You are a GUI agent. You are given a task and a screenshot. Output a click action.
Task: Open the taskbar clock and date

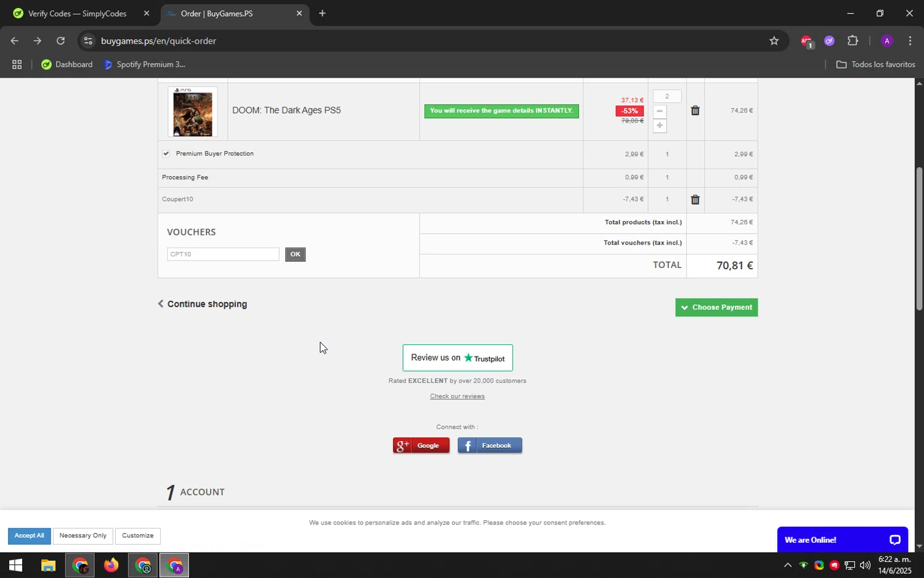[894, 565]
